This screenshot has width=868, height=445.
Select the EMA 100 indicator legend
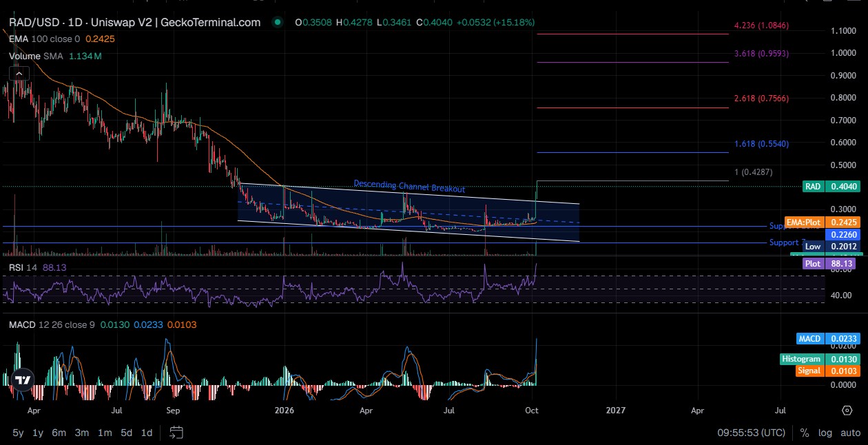[44, 39]
